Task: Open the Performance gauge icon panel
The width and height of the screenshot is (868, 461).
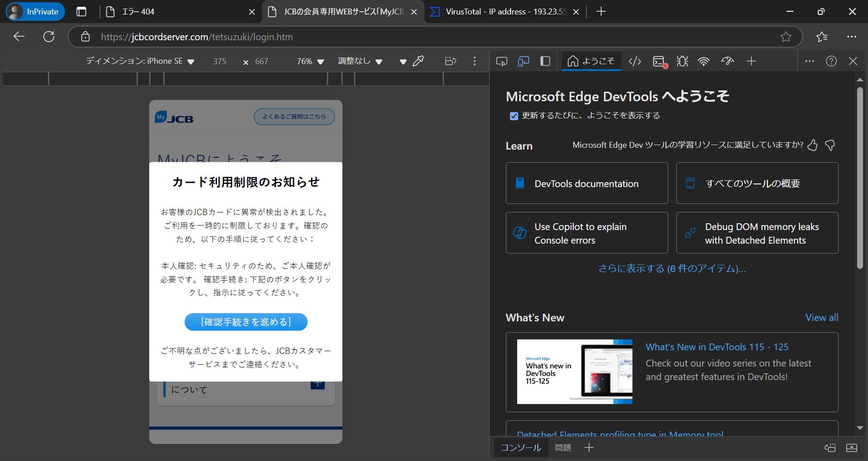Action: point(727,61)
